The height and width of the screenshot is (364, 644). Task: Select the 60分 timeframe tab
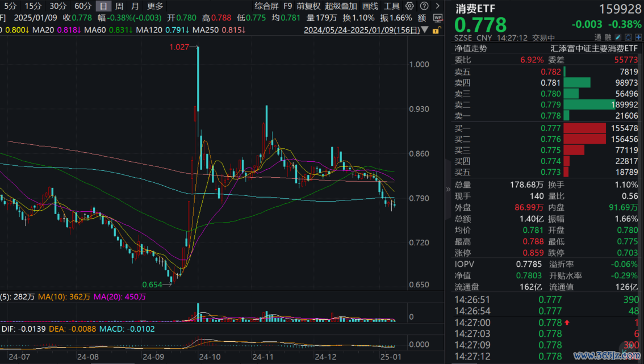(82, 6)
